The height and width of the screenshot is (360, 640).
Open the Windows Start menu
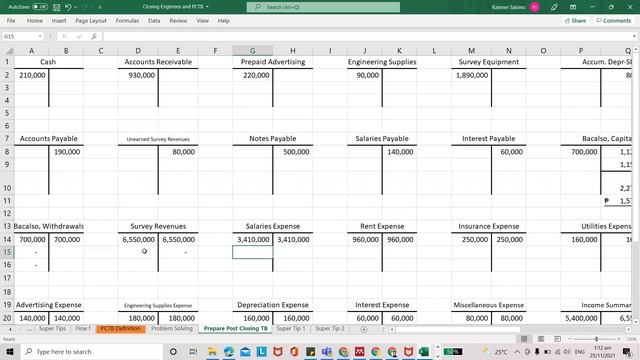pyautogui.click(x=10, y=351)
